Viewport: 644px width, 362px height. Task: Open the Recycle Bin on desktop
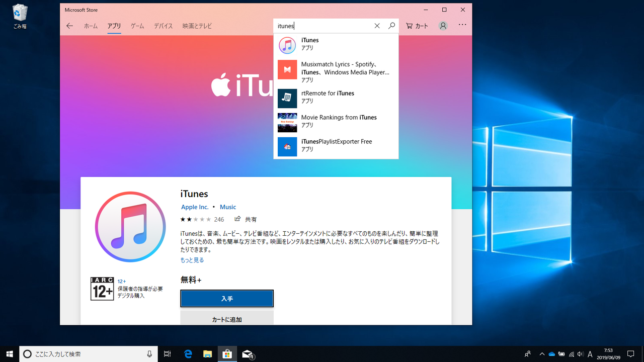tap(20, 16)
